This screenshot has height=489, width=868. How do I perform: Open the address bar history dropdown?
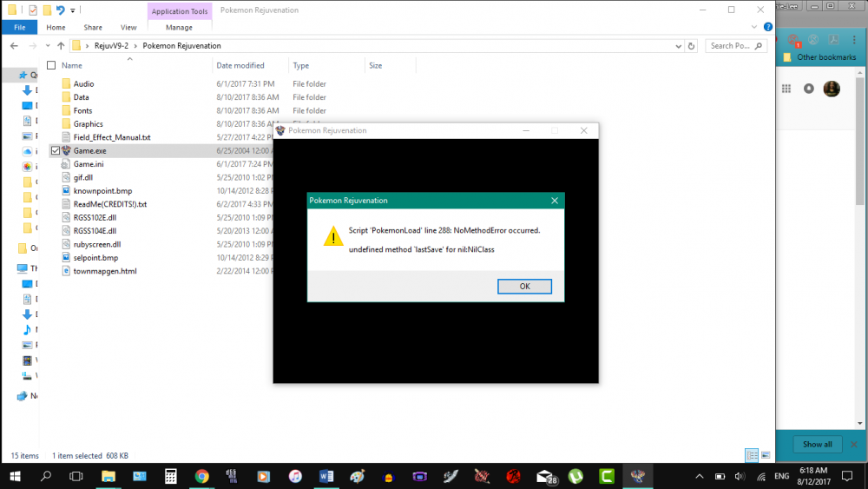coord(678,47)
